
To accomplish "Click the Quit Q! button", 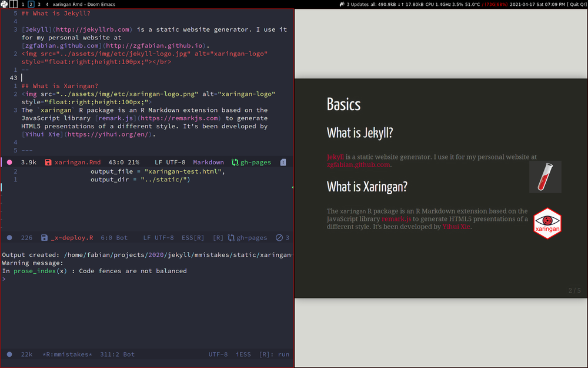I will pos(577,4).
